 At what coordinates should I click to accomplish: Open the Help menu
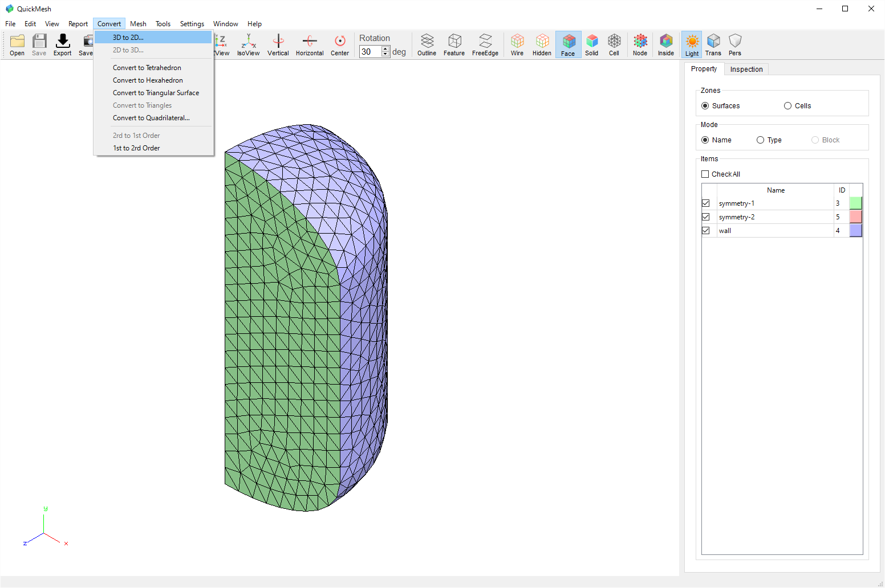pos(254,24)
